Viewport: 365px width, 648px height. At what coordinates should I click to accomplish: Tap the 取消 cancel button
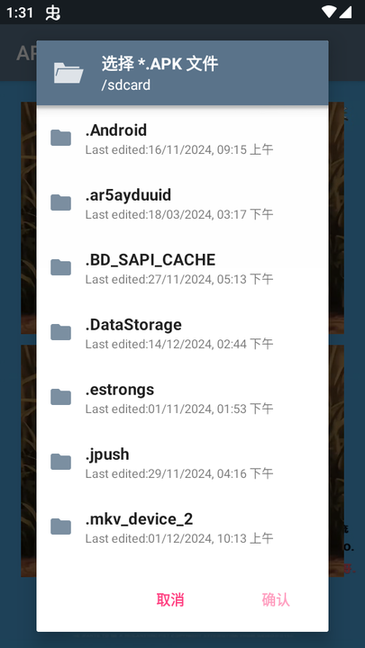[x=170, y=600]
